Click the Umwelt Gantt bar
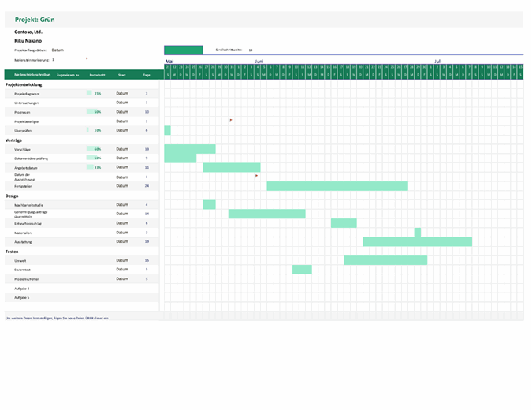Viewport: 532px width, 410px height. click(x=385, y=260)
